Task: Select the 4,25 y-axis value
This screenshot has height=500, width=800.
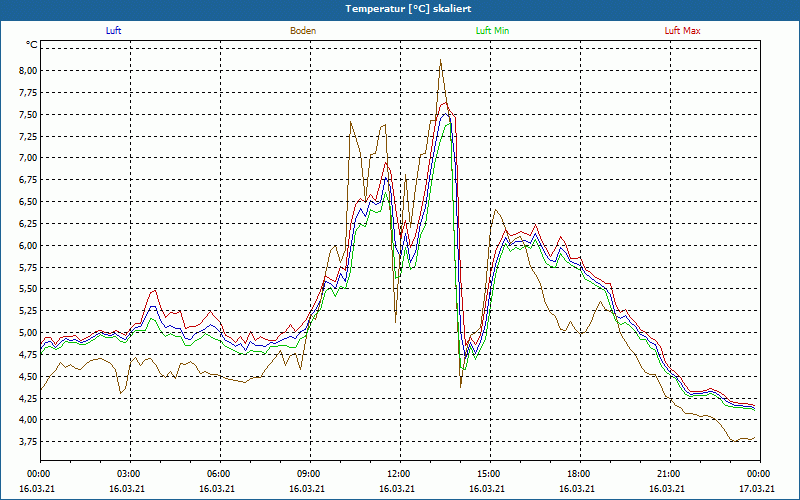Action: (x=29, y=398)
